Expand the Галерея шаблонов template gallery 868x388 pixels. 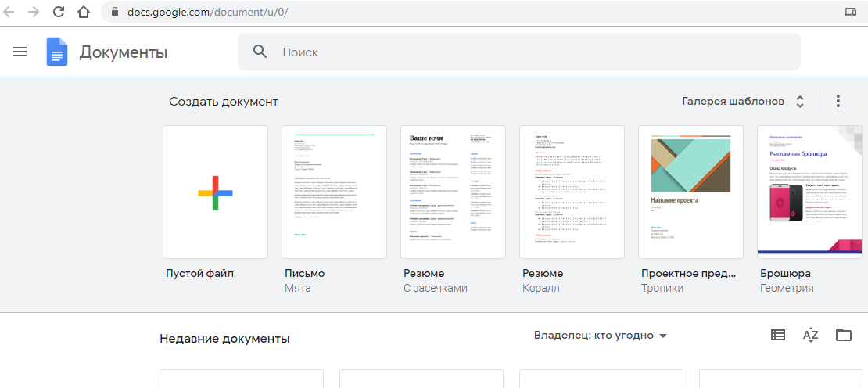pos(743,101)
